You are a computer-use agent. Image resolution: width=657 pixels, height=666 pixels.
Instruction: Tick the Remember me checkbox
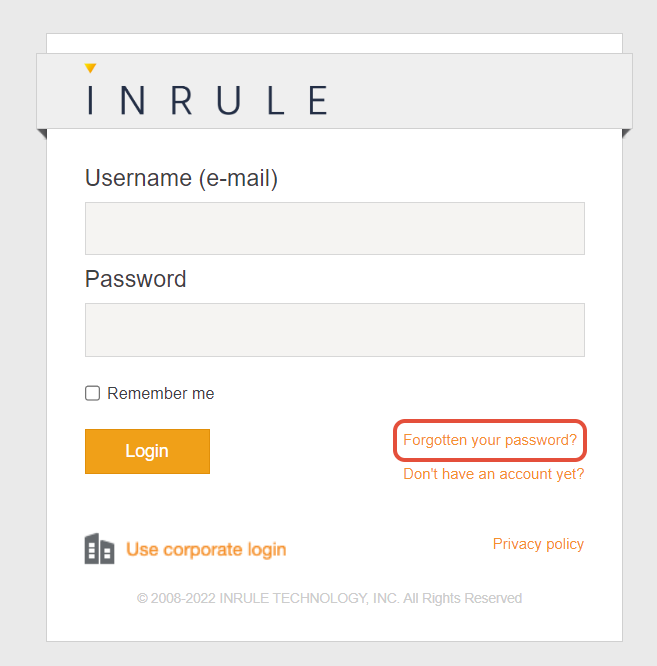93,393
